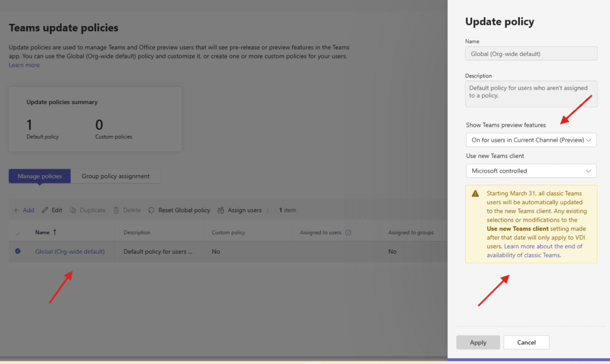
Task: Toggle the select-all checkmark in table header
Action: [x=17, y=233]
